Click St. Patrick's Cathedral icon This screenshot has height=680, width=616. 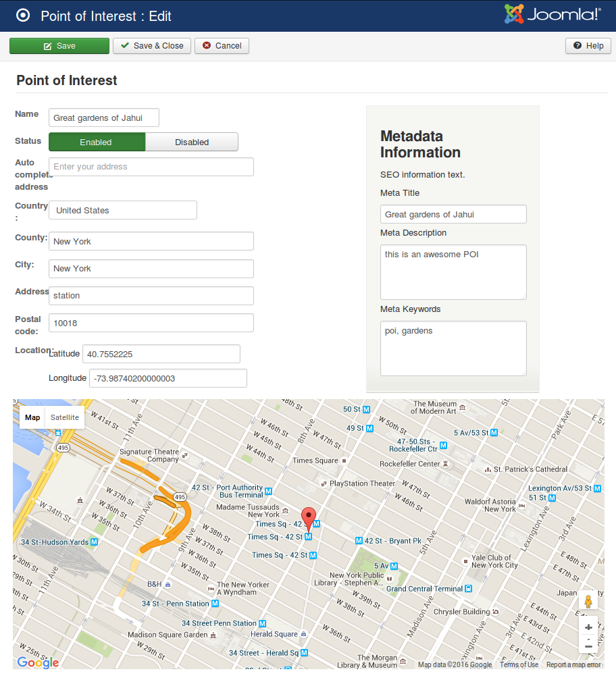tap(488, 470)
